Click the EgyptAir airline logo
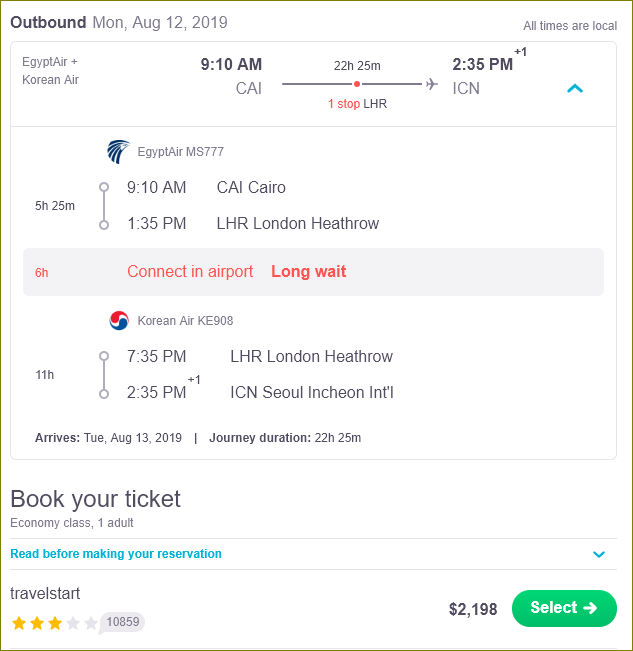The height and width of the screenshot is (651, 633). coord(118,152)
